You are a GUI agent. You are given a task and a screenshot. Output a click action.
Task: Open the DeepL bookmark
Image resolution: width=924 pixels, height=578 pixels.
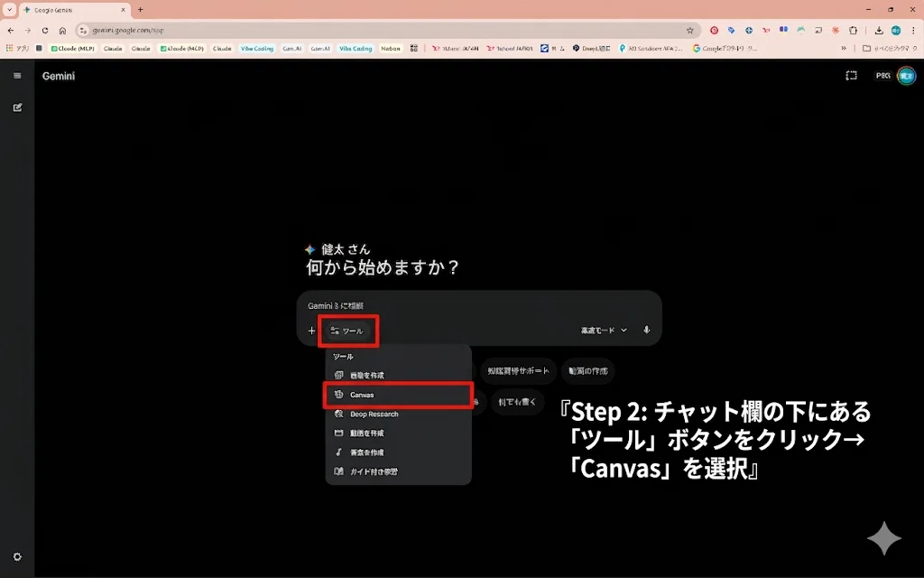[x=592, y=49]
